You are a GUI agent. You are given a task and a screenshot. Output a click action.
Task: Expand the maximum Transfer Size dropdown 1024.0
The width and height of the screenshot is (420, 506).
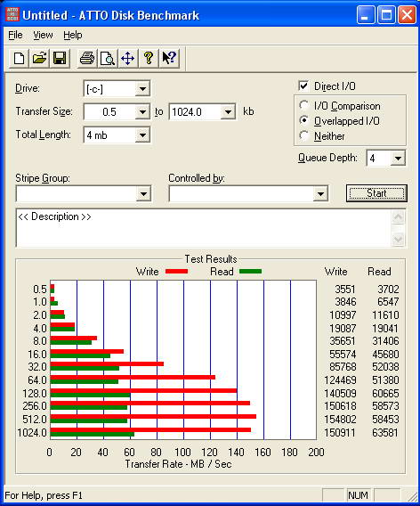click(x=228, y=112)
